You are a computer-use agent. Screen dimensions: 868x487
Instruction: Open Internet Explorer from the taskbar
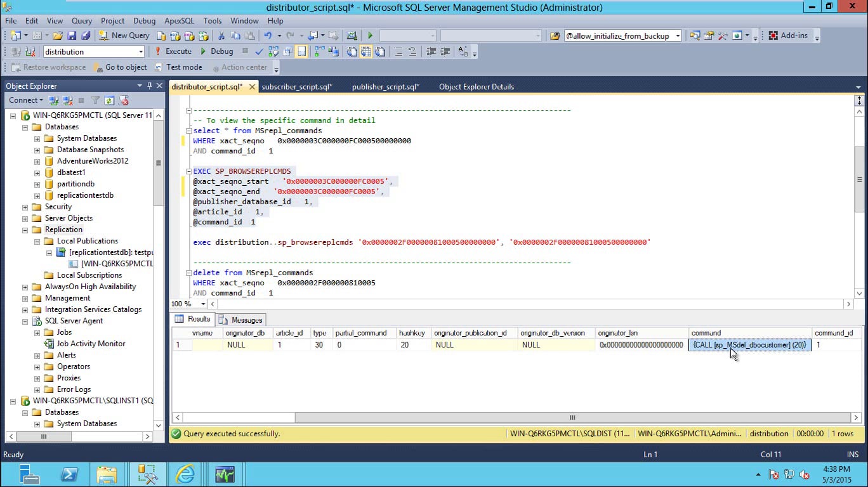(x=185, y=474)
